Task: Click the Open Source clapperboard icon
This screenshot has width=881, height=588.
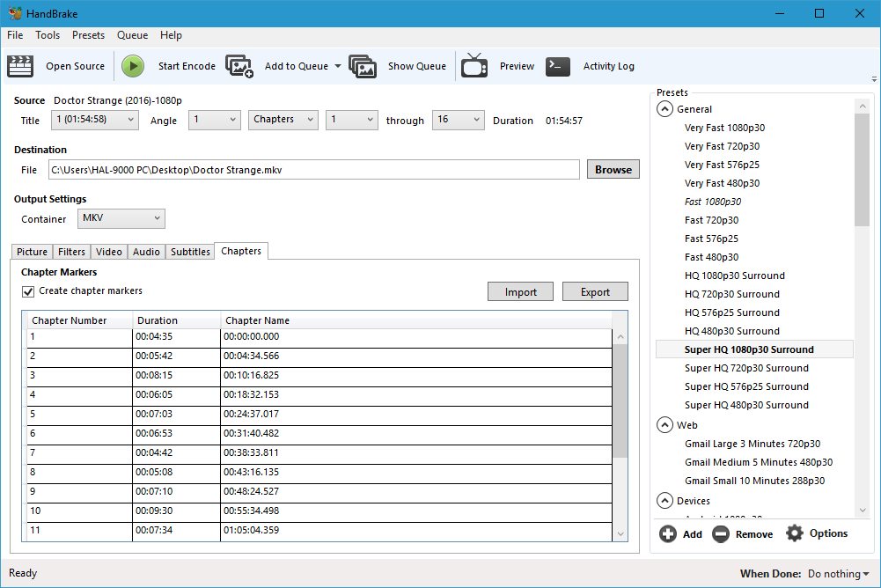Action: point(20,66)
